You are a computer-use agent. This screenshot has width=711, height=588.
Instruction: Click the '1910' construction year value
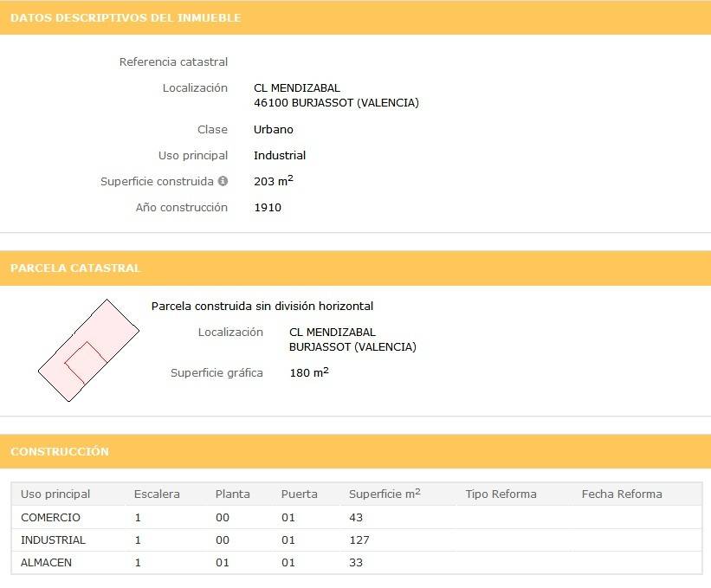268,208
